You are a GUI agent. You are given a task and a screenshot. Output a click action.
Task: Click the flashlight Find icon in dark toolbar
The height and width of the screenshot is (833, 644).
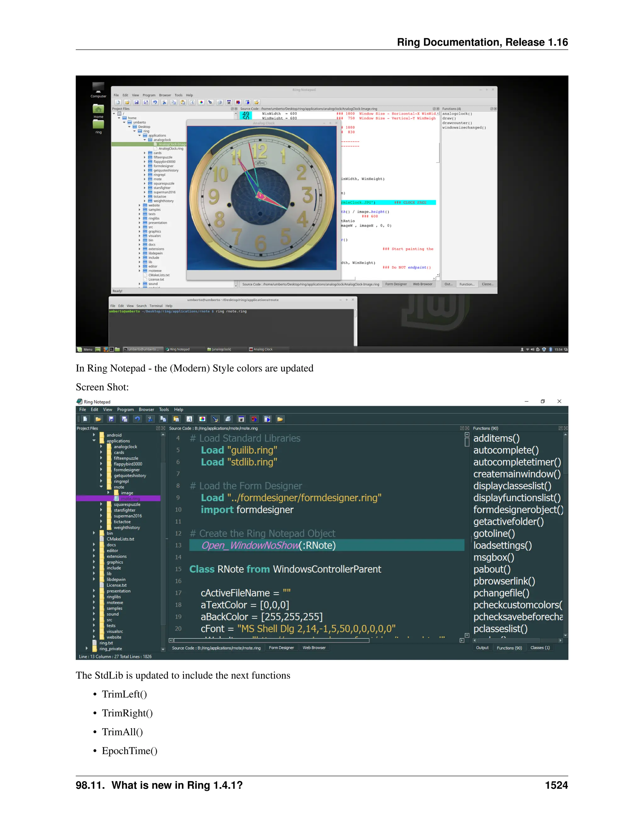215,419
